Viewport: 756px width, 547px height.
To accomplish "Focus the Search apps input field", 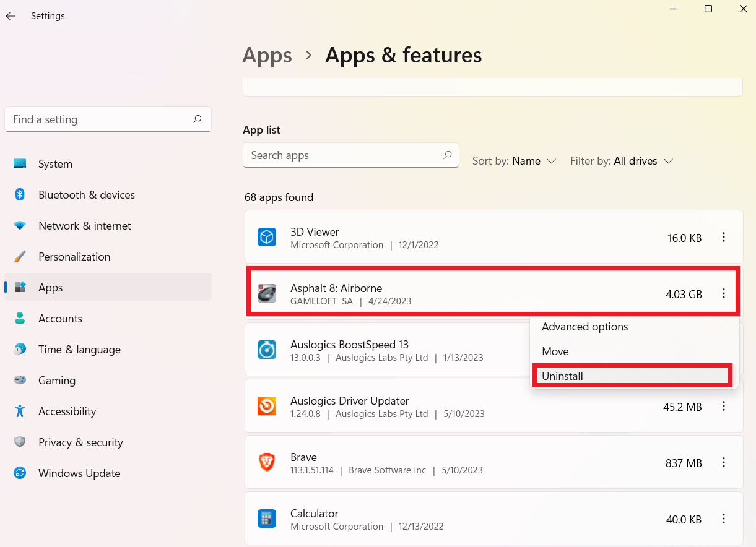I will [x=351, y=155].
